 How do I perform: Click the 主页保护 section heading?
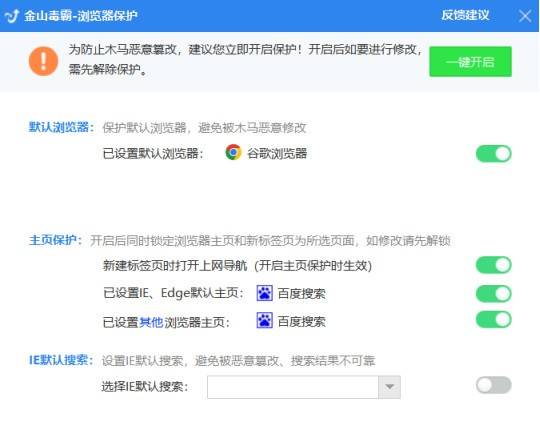pyautogui.click(x=55, y=240)
